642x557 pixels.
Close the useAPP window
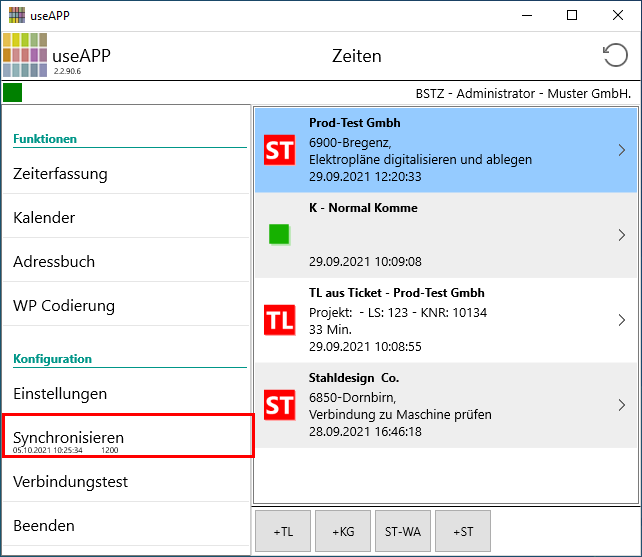[x=618, y=15]
